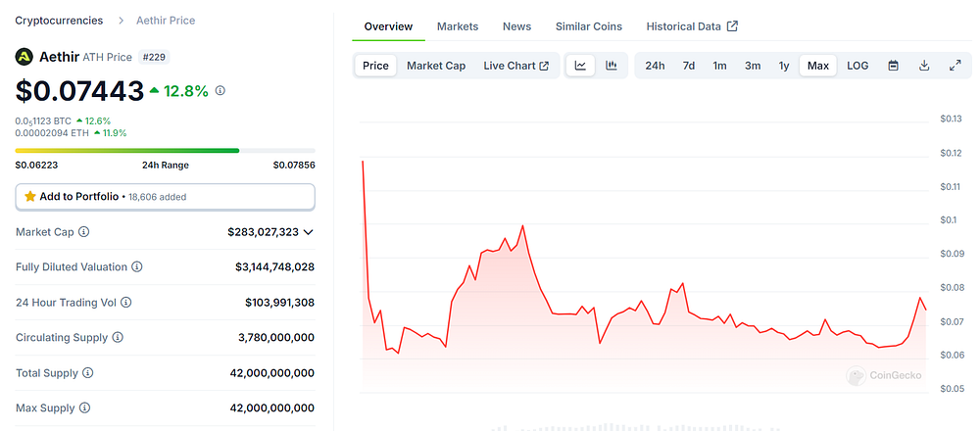The width and height of the screenshot is (980, 431).
Task: Switch chart to Market Cap
Action: pyautogui.click(x=436, y=66)
